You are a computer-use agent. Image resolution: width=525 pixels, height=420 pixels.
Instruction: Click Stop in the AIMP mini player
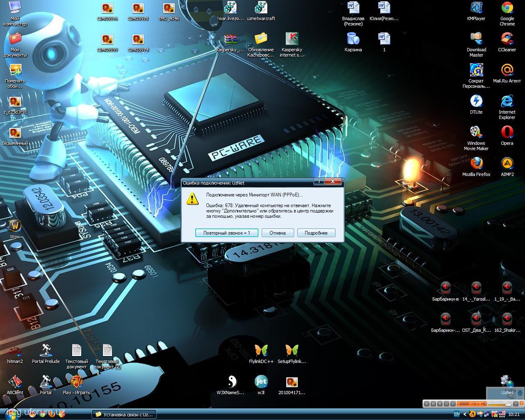tap(440, 404)
